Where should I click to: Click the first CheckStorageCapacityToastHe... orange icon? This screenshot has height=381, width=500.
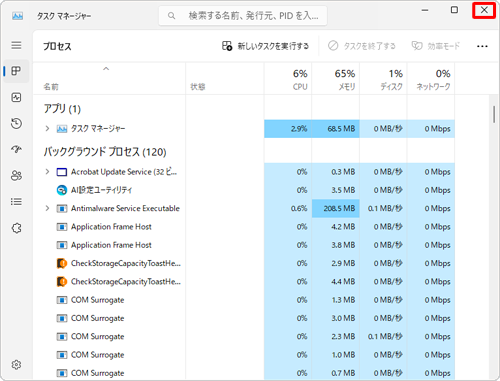tap(62, 263)
